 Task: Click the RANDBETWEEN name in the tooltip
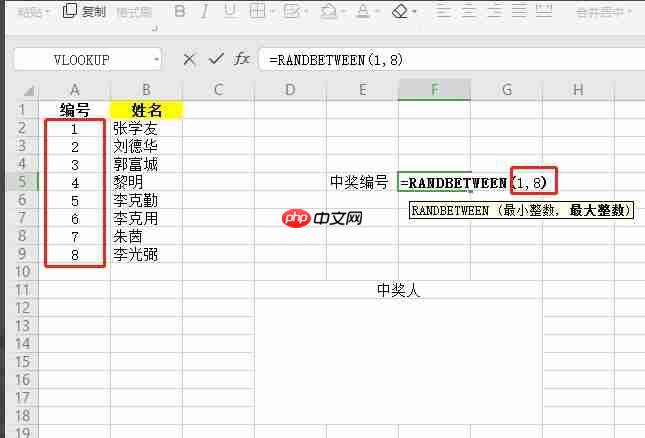point(450,211)
